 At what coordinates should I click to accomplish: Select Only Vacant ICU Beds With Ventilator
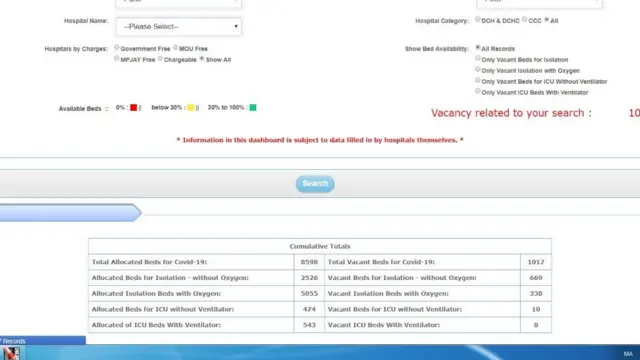tap(478, 91)
